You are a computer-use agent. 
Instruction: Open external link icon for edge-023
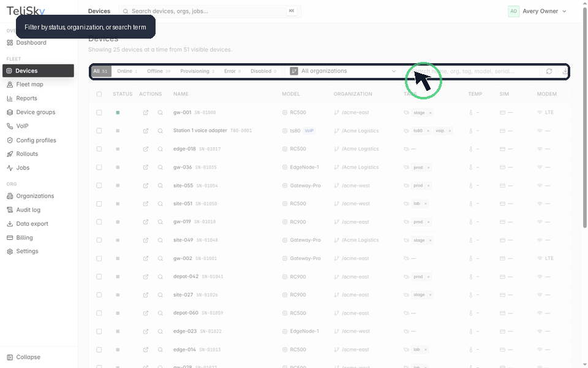pyautogui.click(x=146, y=332)
